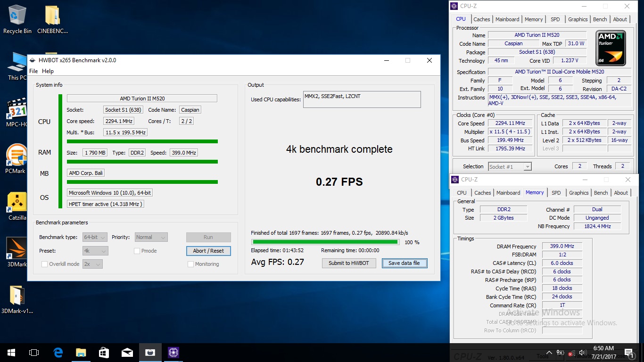644x362 pixels.
Task: Click the AMD Turion logo in CPU-Z
Action: pos(611,48)
